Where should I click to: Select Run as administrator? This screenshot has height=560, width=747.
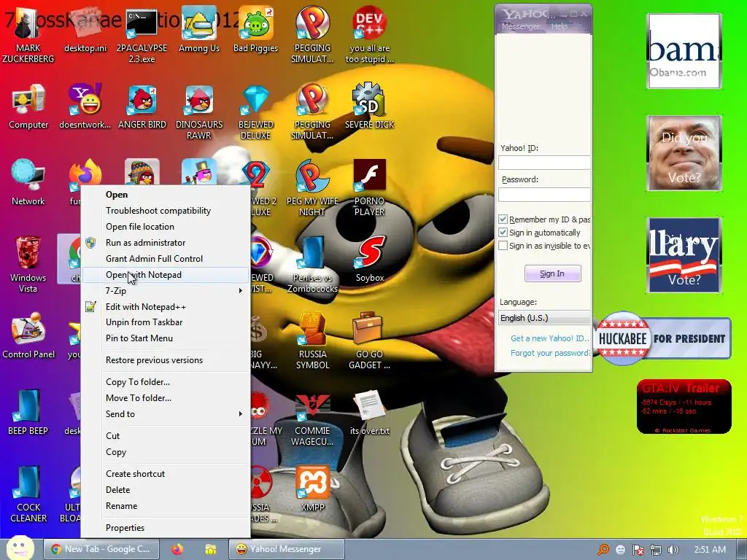[x=166, y=242]
